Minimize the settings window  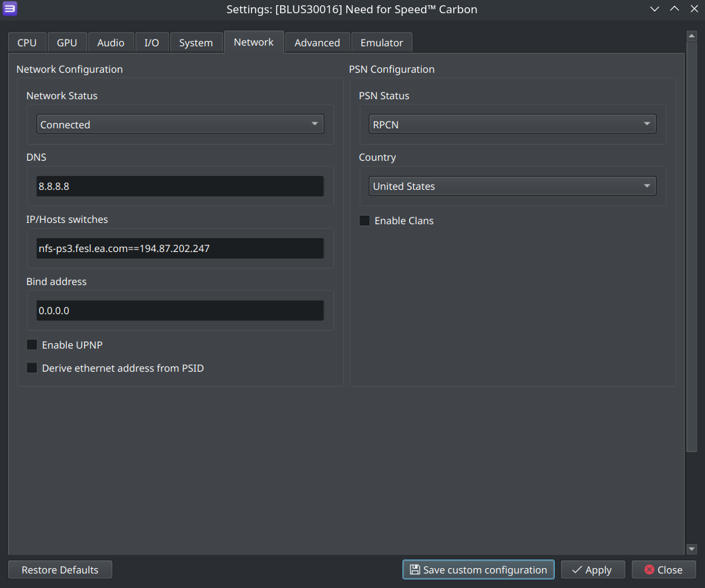[655, 9]
